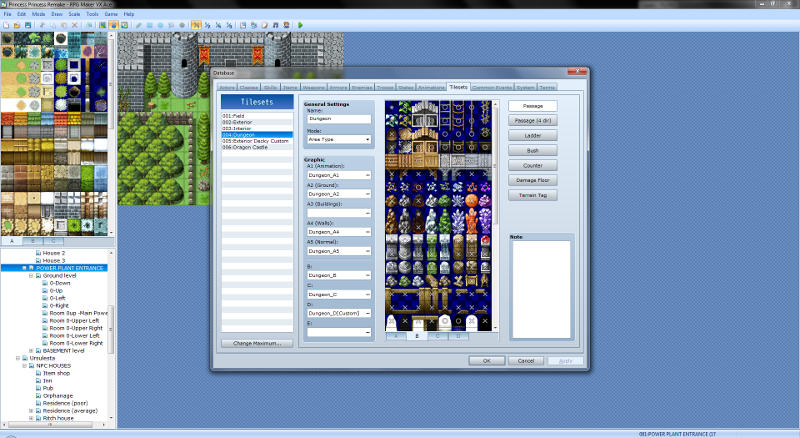The height and width of the screenshot is (438, 800).
Task: Select the Pencil drawing tool
Action: click(x=139, y=25)
